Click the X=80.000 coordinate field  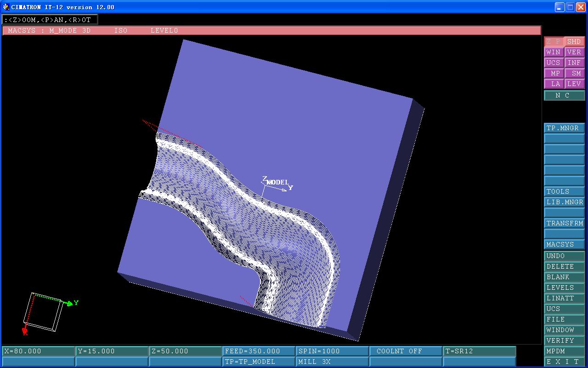(x=39, y=351)
